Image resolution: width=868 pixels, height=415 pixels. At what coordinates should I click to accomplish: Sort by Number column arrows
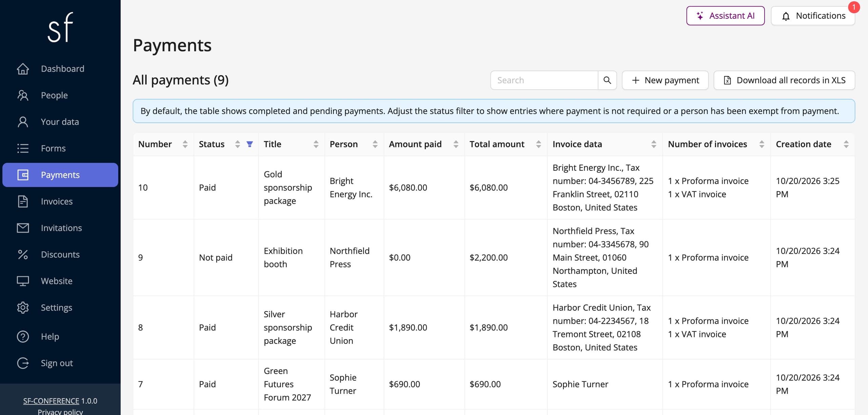click(x=185, y=144)
